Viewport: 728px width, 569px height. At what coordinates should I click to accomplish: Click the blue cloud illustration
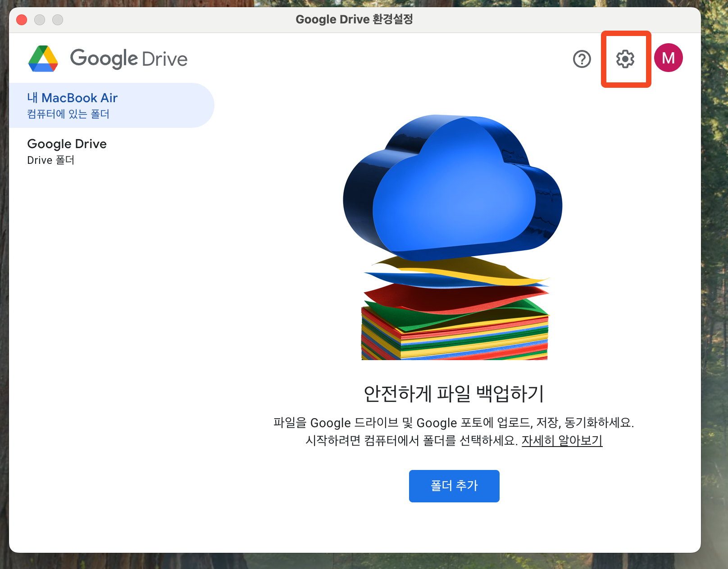click(x=453, y=188)
